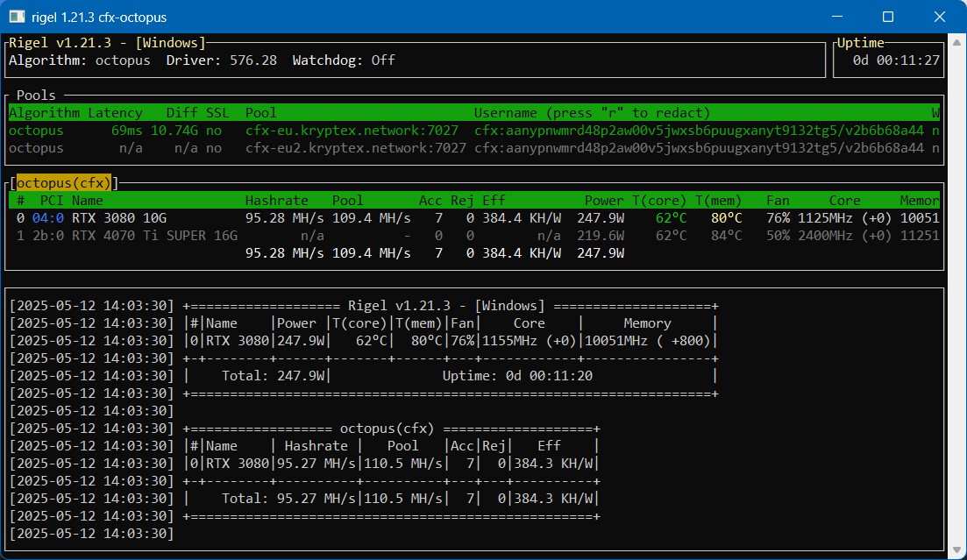
Task: Click the Hashrate column header in GPU table
Action: coord(277,201)
